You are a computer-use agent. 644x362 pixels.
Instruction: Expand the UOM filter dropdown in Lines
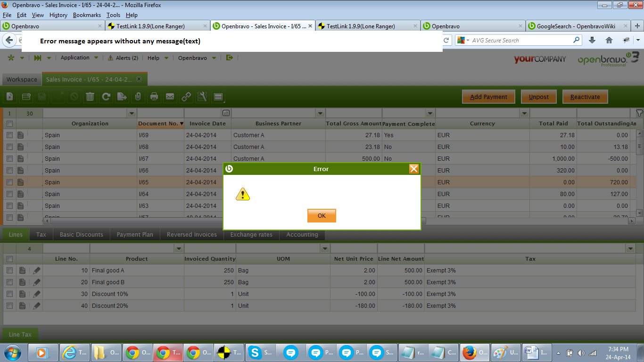click(x=325, y=248)
